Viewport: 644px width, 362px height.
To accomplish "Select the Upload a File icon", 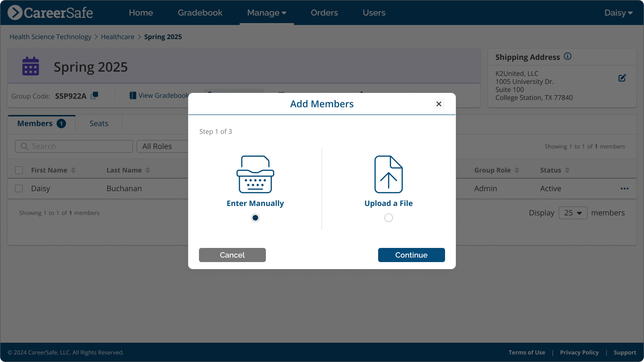I will 388,174.
